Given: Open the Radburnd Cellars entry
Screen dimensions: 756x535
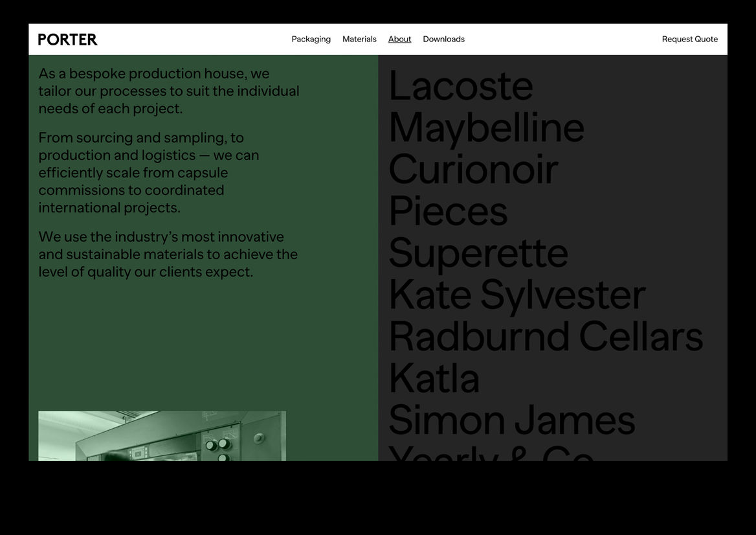Looking at the screenshot, I should 545,337.
